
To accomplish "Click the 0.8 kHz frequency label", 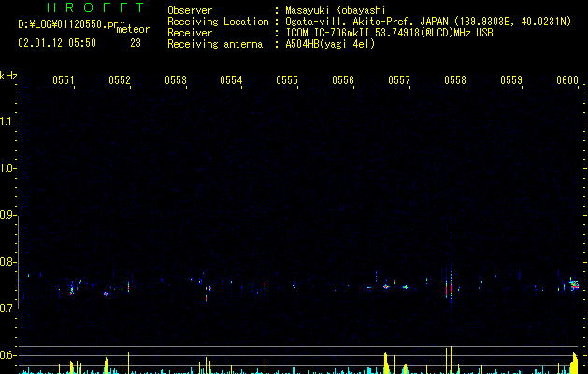I will click(7, 262).
